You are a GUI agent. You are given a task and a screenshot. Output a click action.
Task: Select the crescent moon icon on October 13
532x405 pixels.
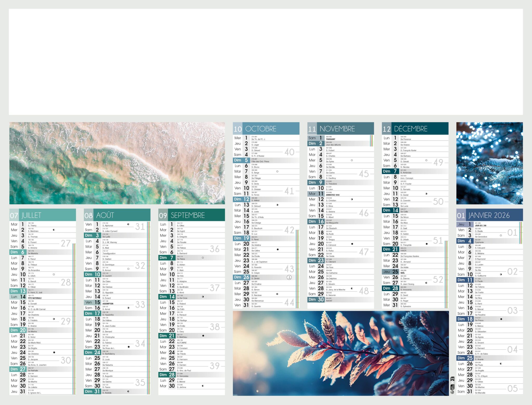pyautogui.click(x=277, y=205)
